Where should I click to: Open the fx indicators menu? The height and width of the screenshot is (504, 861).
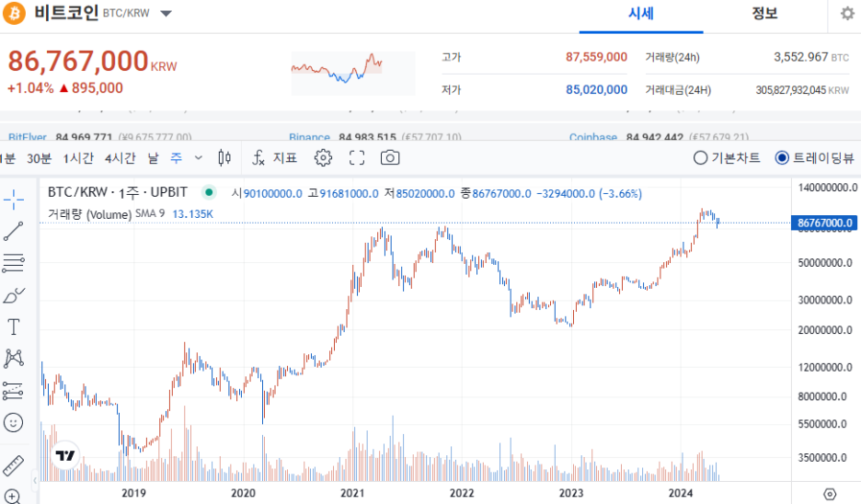click(x=258, y=158)
